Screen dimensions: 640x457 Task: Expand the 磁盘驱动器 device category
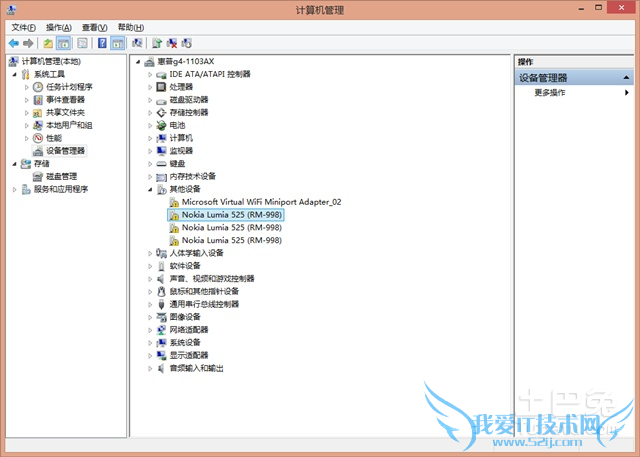150,100
